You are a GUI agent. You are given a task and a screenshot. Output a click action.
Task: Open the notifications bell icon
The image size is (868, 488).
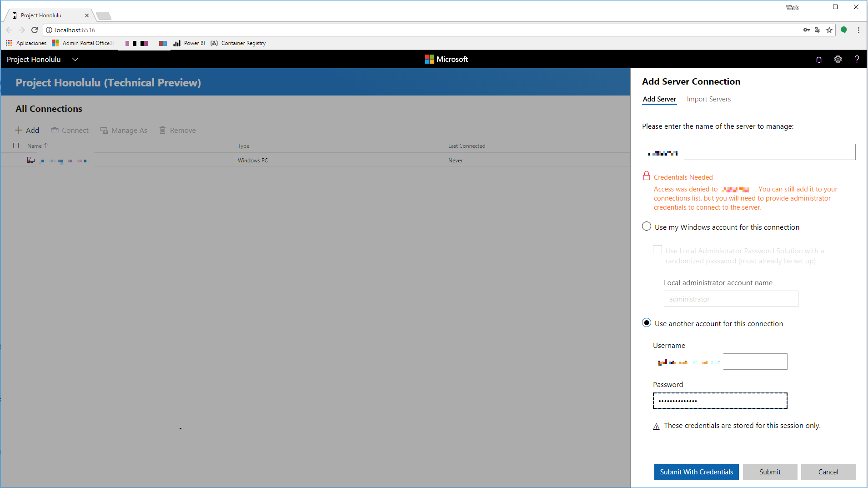[819, 60]
